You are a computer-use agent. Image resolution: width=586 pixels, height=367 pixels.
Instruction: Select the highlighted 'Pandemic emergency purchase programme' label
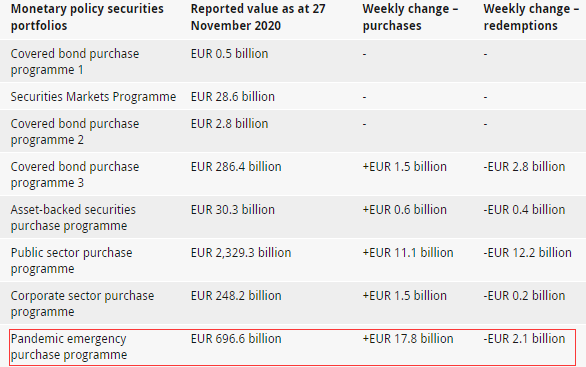click(x=69, y=346)
